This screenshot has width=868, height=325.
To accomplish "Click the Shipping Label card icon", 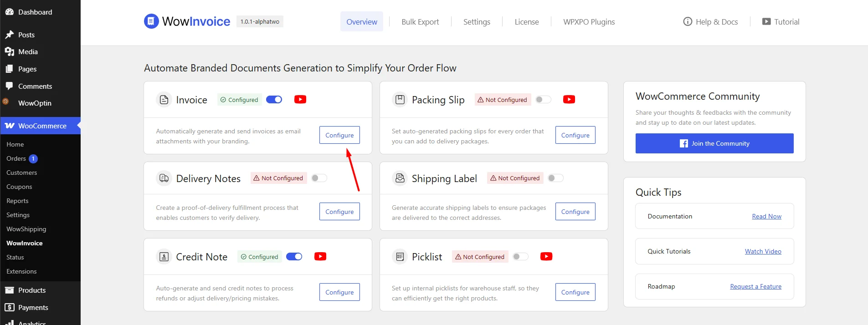I will point(400,178).
